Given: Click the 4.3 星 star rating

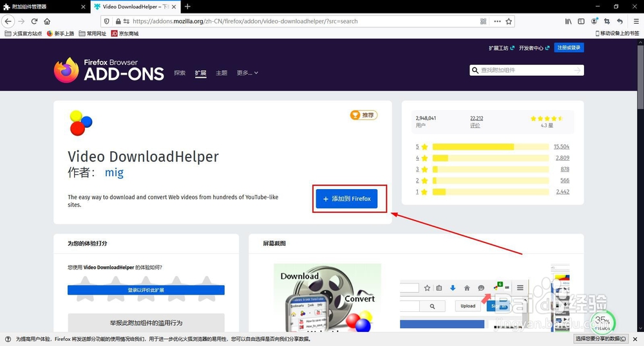Looking at the screenshot, I should (547, 122).
